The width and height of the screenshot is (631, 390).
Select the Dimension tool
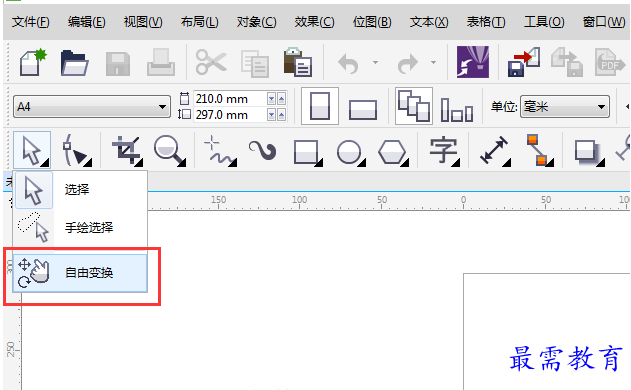coord(495,151)
